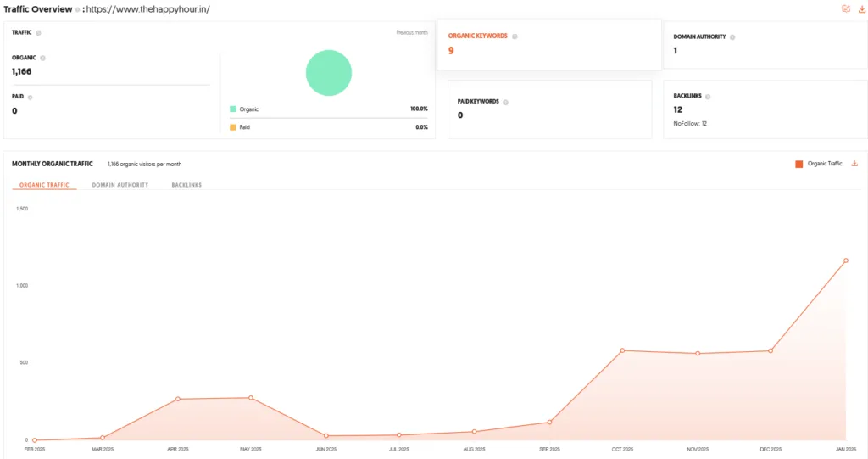Image resolution: width=868 pixels, height=459 pixels.
Task: Open info tooltip beside Traffic Overview title
Action: [x=77, y=9]
